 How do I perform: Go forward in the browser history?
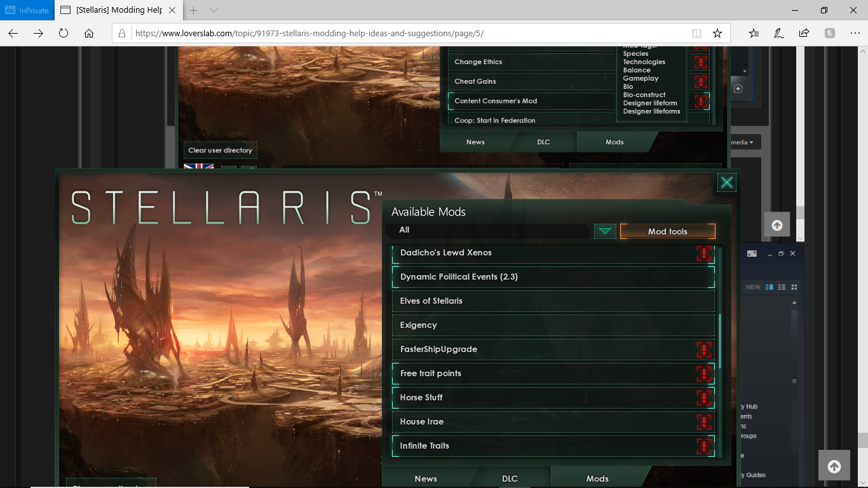pyautogui.click(x=38, y=33)
